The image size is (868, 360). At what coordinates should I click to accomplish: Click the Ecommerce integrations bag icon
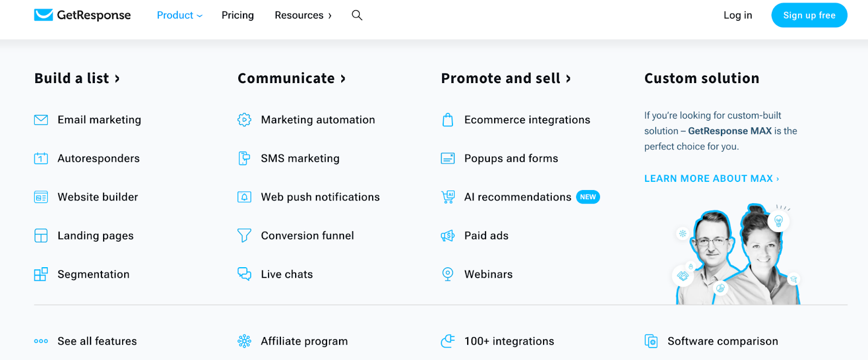click(x=448, y=120)
